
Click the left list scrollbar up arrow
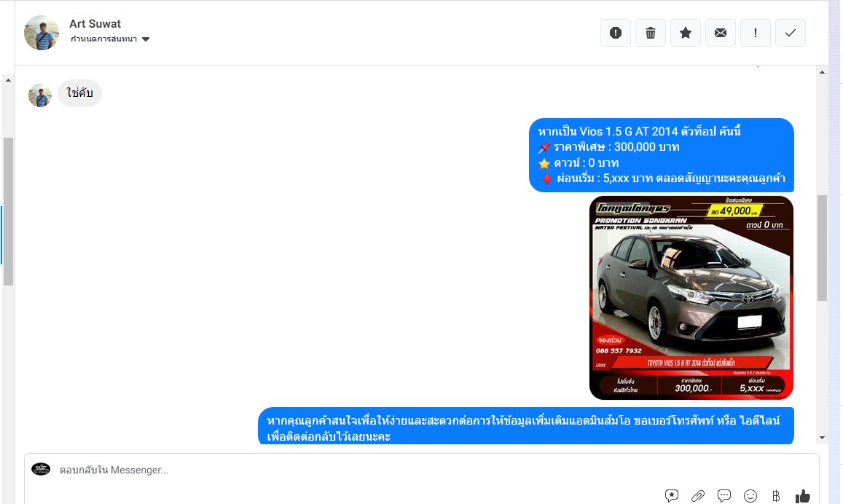[x=8, y=80]
